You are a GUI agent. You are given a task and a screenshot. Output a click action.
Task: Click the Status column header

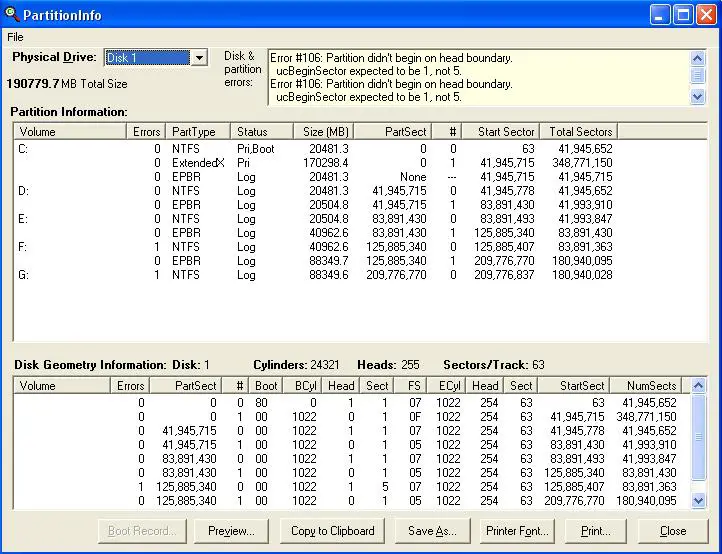point(262,132)
